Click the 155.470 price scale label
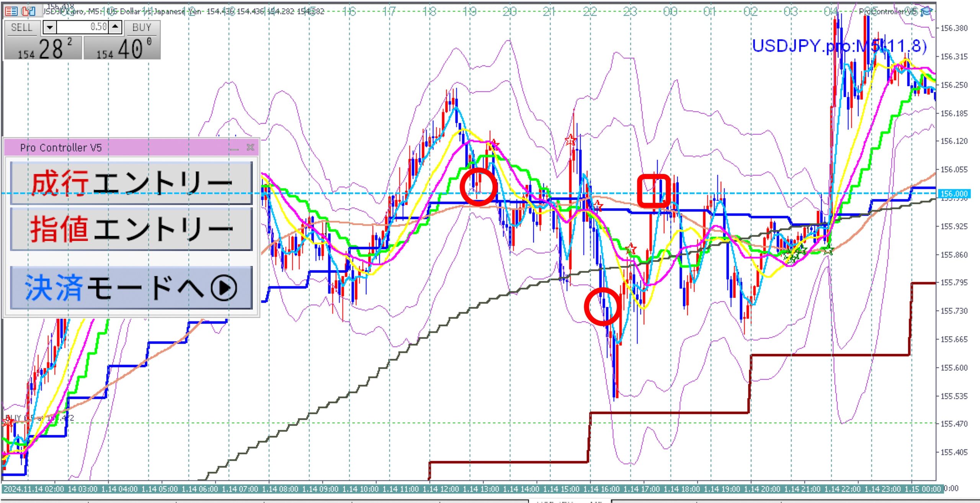This screenshot has width=980, height=503. click(x=954, y=424)
